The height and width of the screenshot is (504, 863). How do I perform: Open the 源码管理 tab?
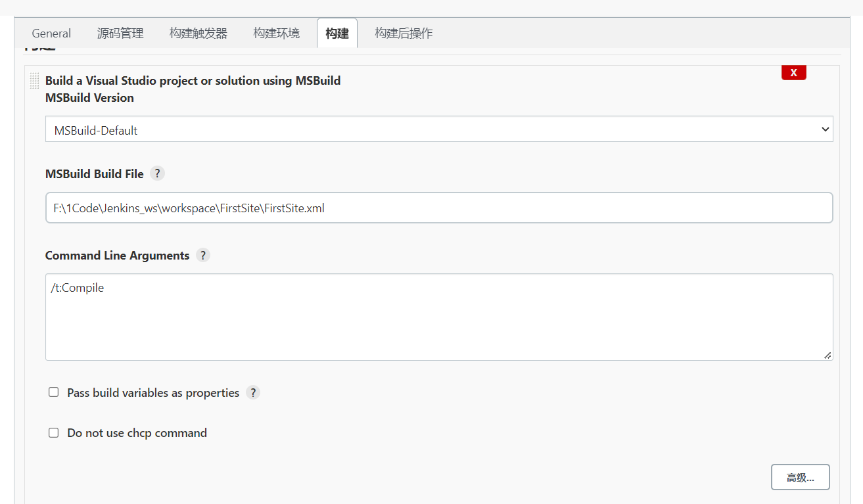120,34
